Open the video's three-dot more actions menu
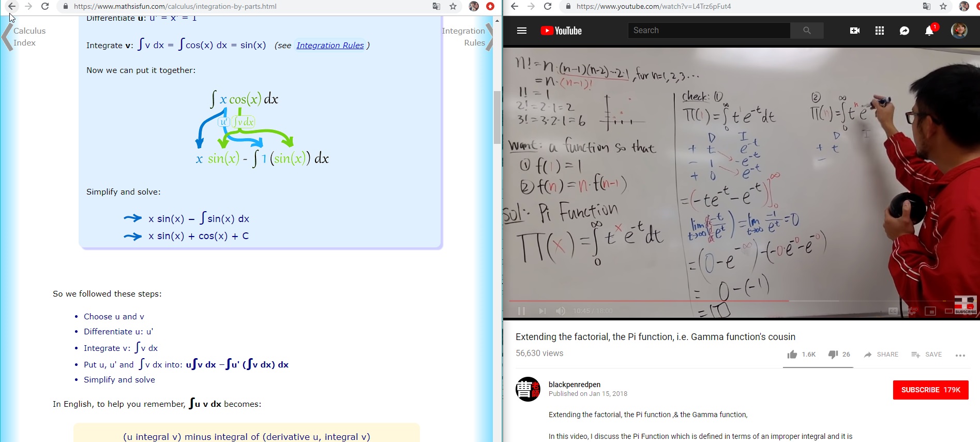 [960, 355]
